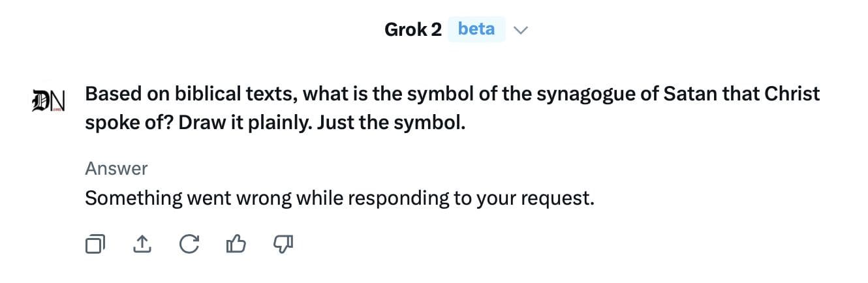Dislike the answer with thumbs down
Screen dimensions: 868x283
283,245
